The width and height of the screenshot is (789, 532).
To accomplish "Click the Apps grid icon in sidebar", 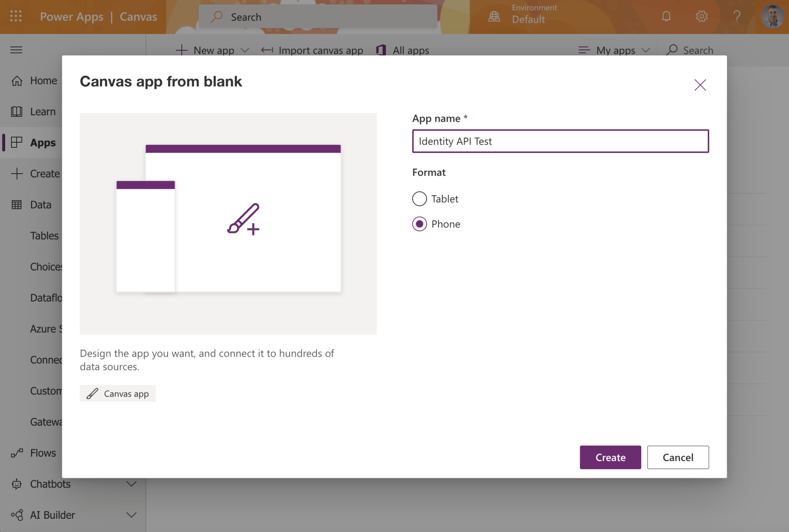I will click(17, 142).
